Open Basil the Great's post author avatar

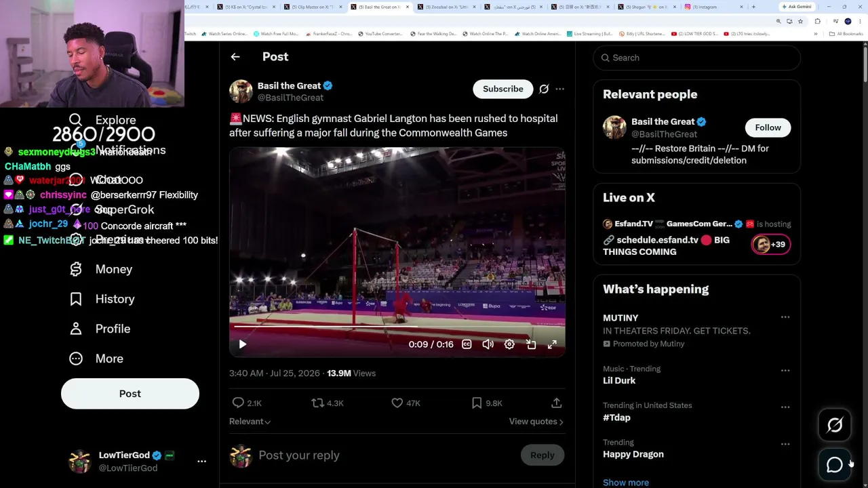tap(241, 91)
